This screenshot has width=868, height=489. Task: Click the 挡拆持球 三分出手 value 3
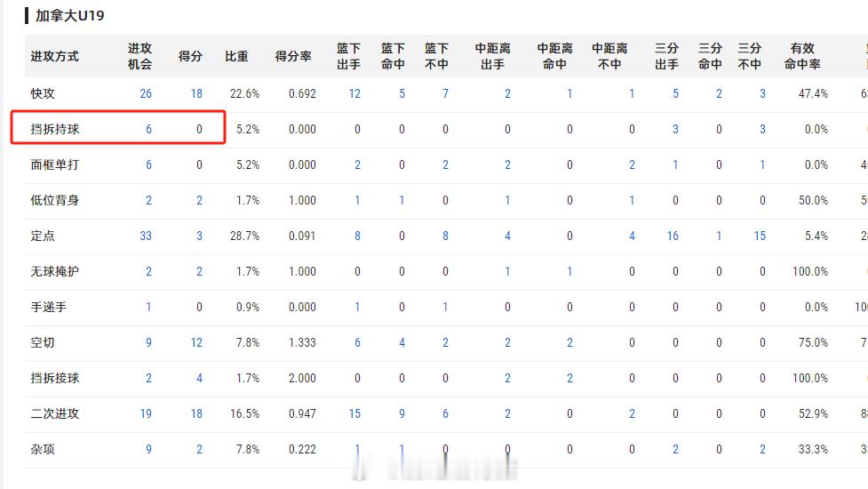coord(675,129)
